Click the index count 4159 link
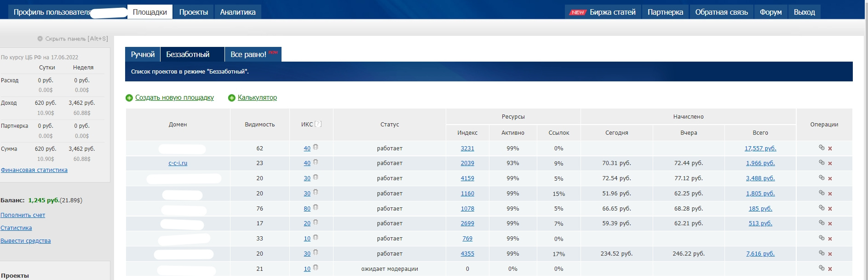 click(467, 178)
